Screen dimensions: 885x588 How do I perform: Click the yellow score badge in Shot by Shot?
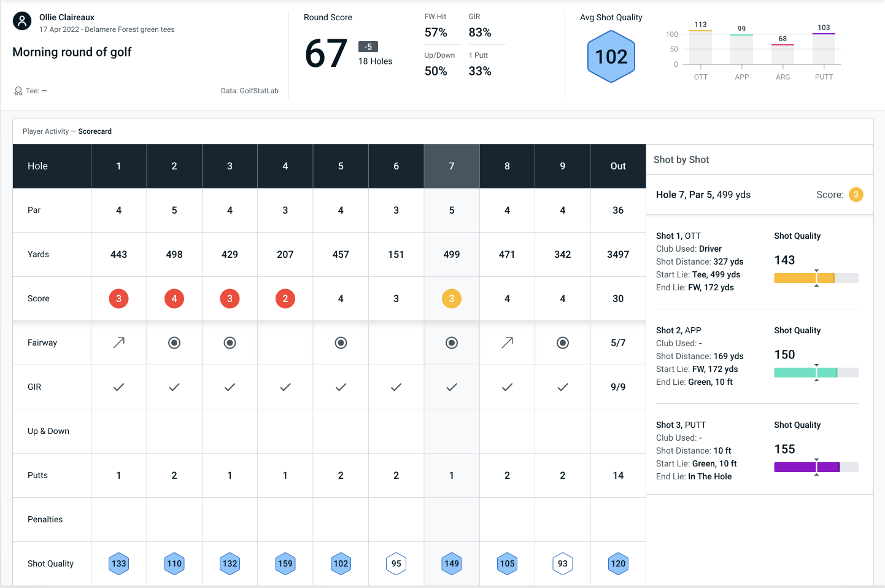click(x=856, y=195)
